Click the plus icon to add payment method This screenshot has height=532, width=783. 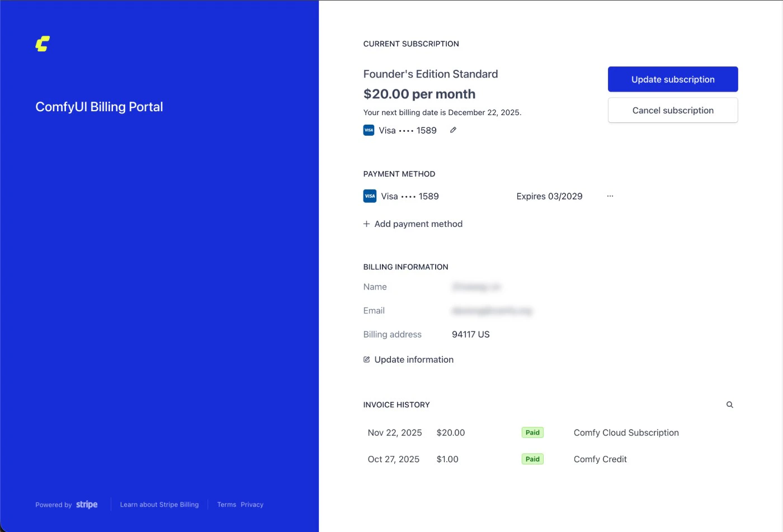[x=366, y=224]
